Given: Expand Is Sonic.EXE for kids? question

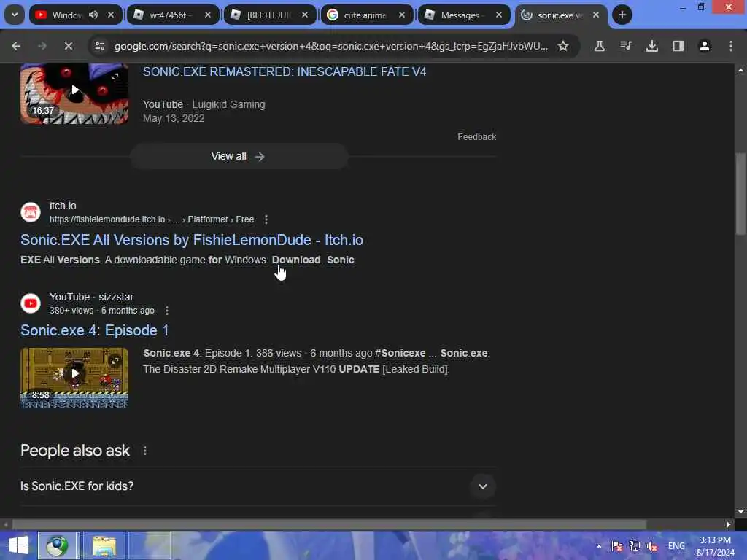Looking at the screenshot, I should (258, 486).
